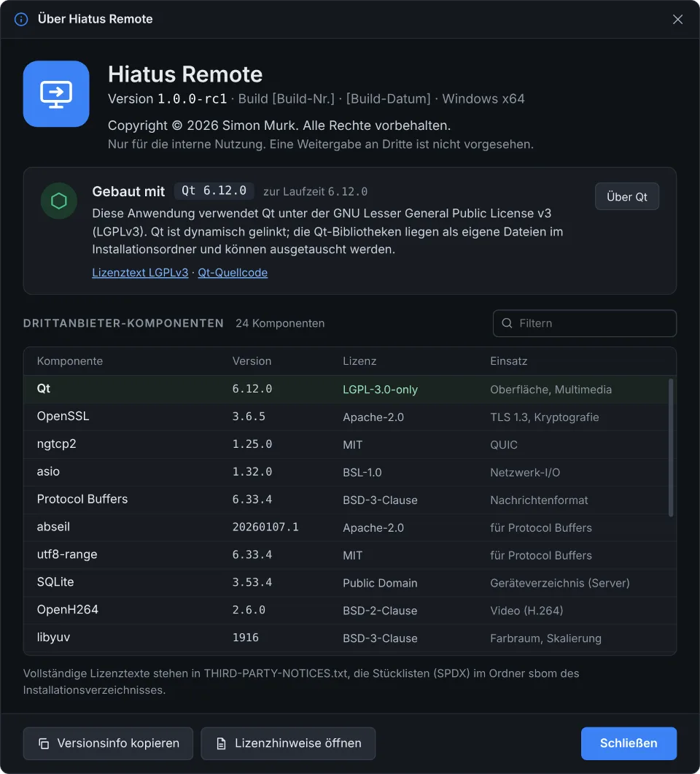Screen dimensions: 700x774
Task: Click the info icon in the title bar
Action: point(21,19)
